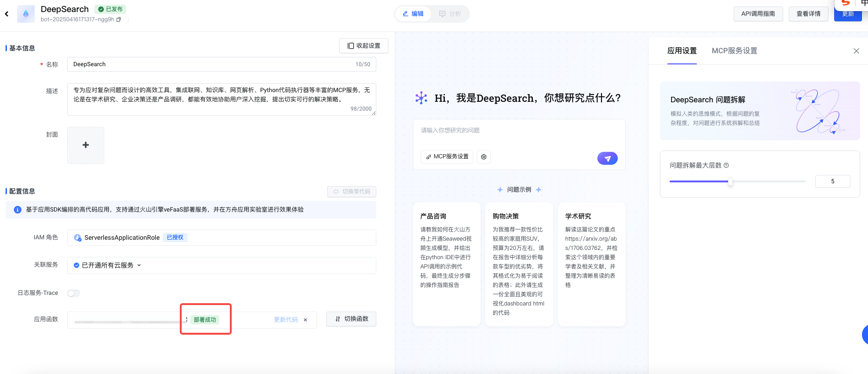Close the 应用设置 panel with the X icon
The image size is (868, 374).
tap(856, 51)
